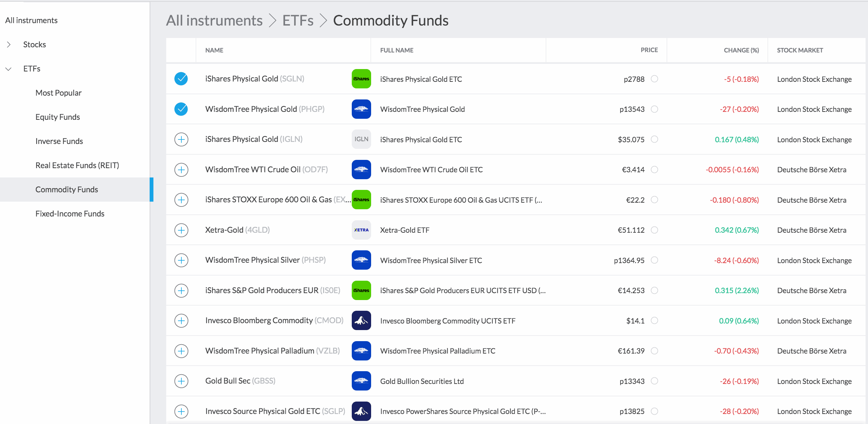Viewport: 868px width, 424px height.
Task: Click Gold Bullion Securities Ltd full name
Action: pyautogui.click(x=422, y=381)
